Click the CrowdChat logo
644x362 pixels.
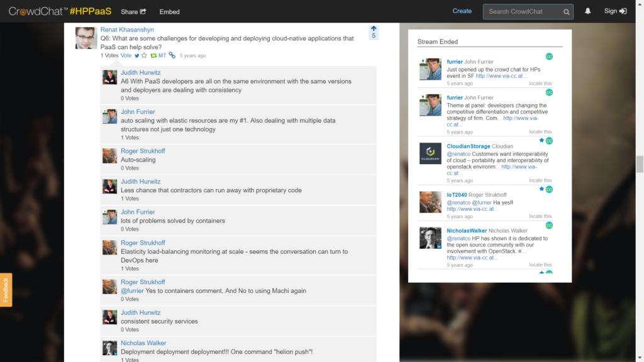point(38,11)
